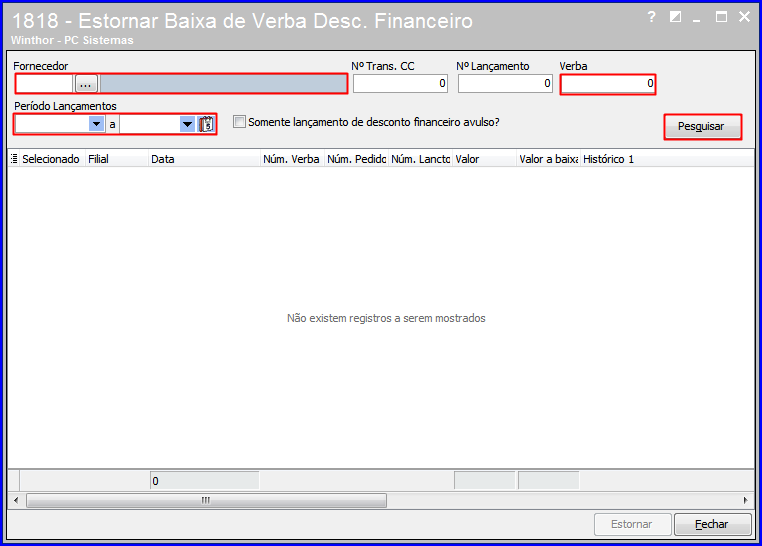Click the Estornar button
Viewport: 762px width, 546px height.
632,524
